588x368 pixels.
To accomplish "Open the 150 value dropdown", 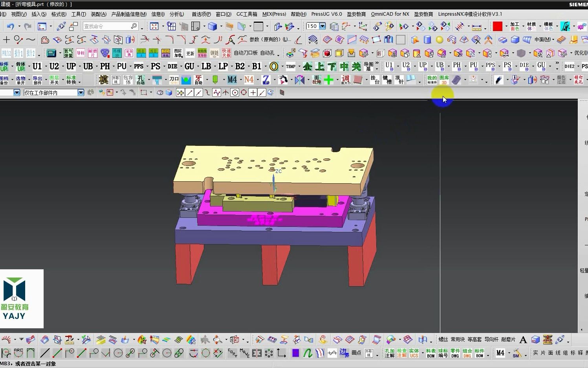I will (322, 26).
